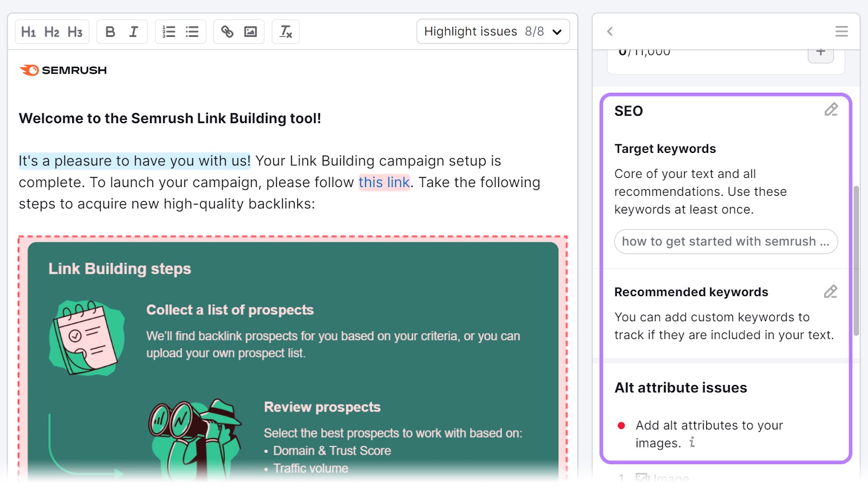Toggle bold formatting

[x=110, y=31]
